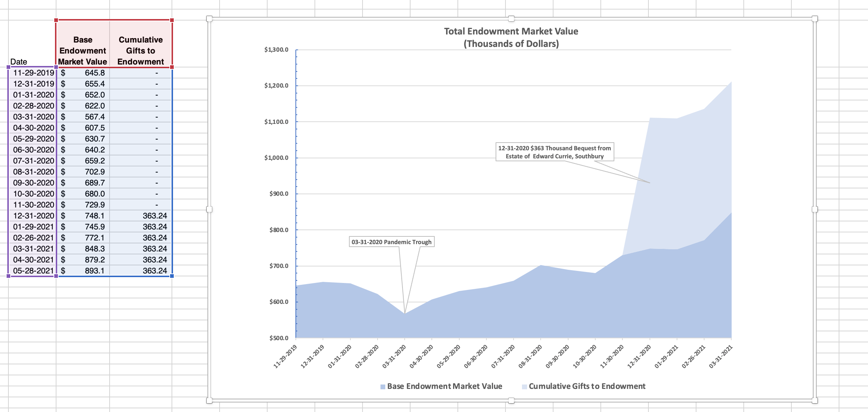Click the Cumulative Gifts to Endowment legend swatch
This screenshot has width=868, height=412.
[524, 387]
